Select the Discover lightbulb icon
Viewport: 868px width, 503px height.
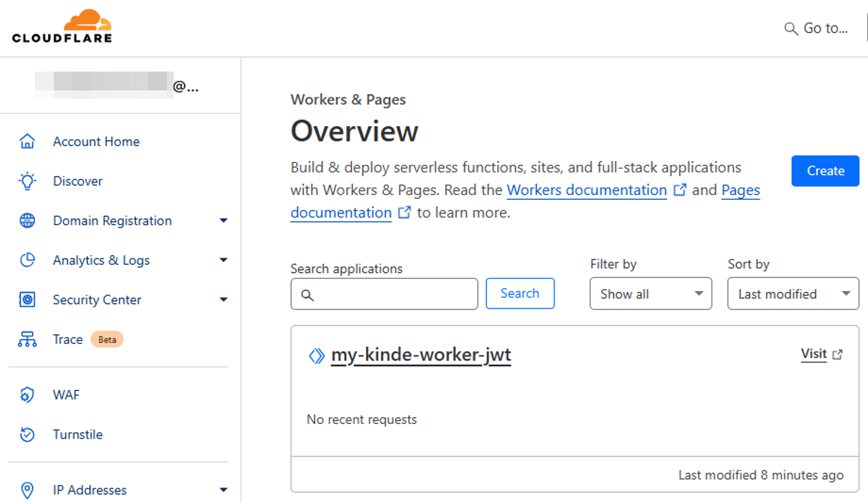click(27, 181)
